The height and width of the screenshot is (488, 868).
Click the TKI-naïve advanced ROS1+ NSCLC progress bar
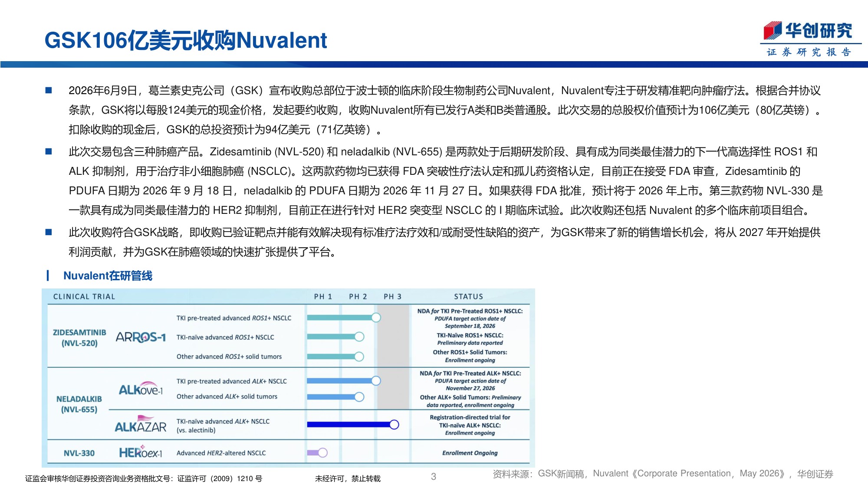[x=335, y=337]
